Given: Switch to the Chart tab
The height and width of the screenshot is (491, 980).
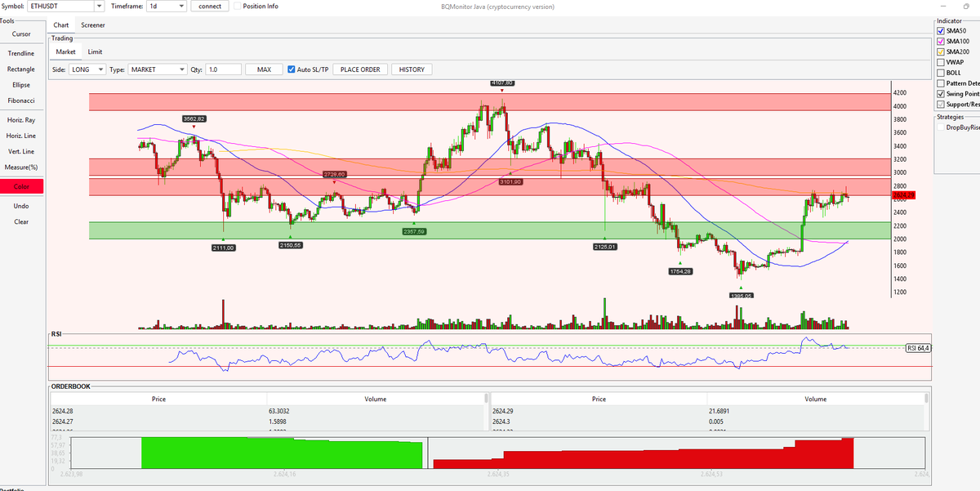Looking at the screenshot, I should (x=60, y=25).
